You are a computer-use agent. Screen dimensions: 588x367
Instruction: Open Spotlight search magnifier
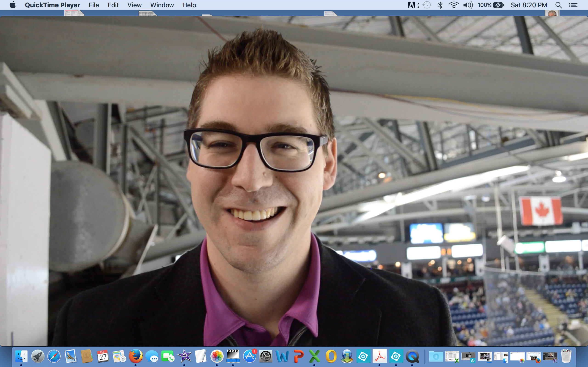tap(558, 5)
